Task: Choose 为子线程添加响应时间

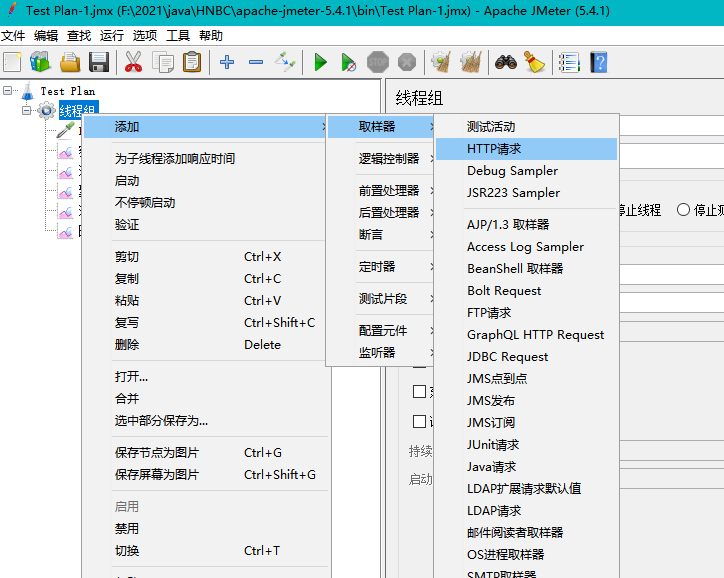Action: pos(205,159)
